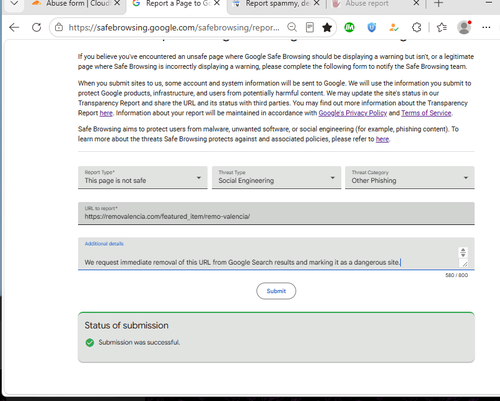Viewport: 500px width, 401px height.
Task: Open the Threat Category dropdown
Action: pyautogui.click(x=410, y=177)
